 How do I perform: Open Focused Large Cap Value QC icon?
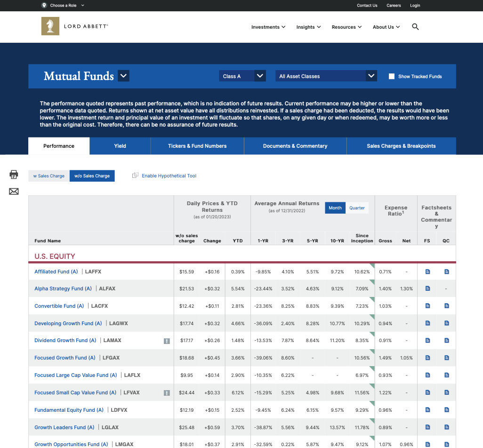pos(447,375)
